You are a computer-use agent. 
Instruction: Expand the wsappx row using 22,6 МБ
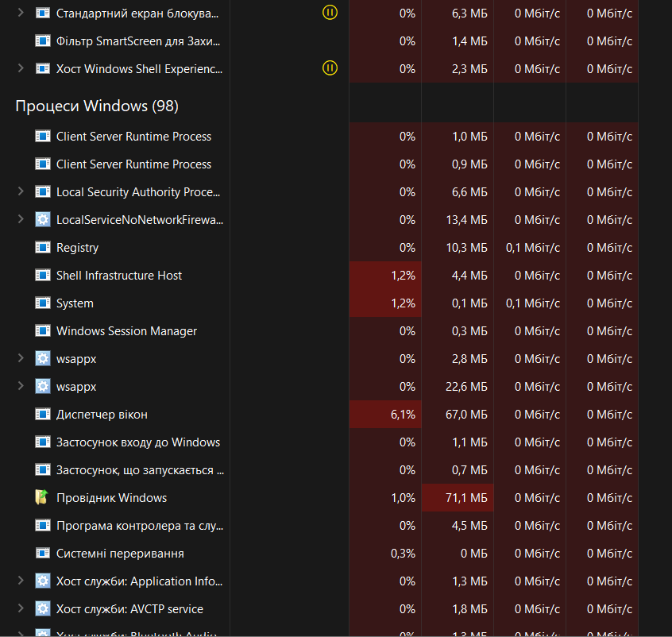pyautogui.click(x=21, y=386)
